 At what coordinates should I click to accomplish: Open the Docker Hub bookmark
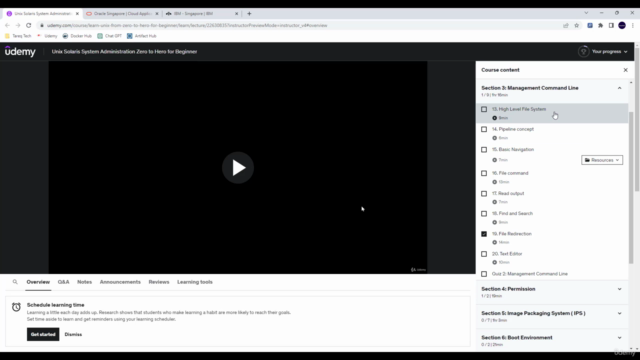[x=77, y=36]
